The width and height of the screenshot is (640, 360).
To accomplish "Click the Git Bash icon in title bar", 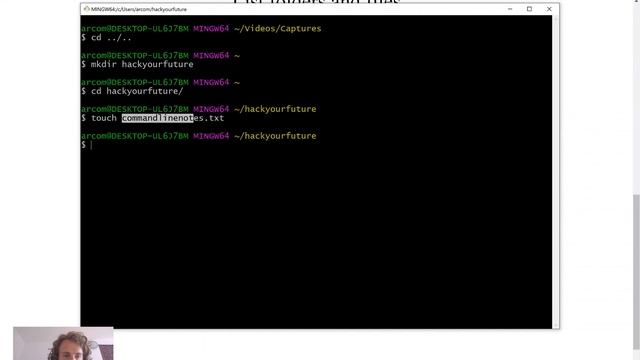I will (x=87, y=9).
